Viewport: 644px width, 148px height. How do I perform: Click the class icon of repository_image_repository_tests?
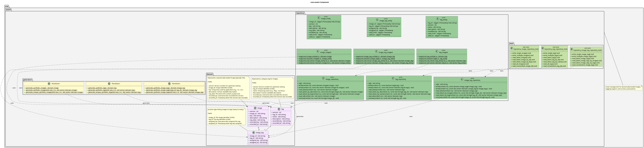(512, 48)
